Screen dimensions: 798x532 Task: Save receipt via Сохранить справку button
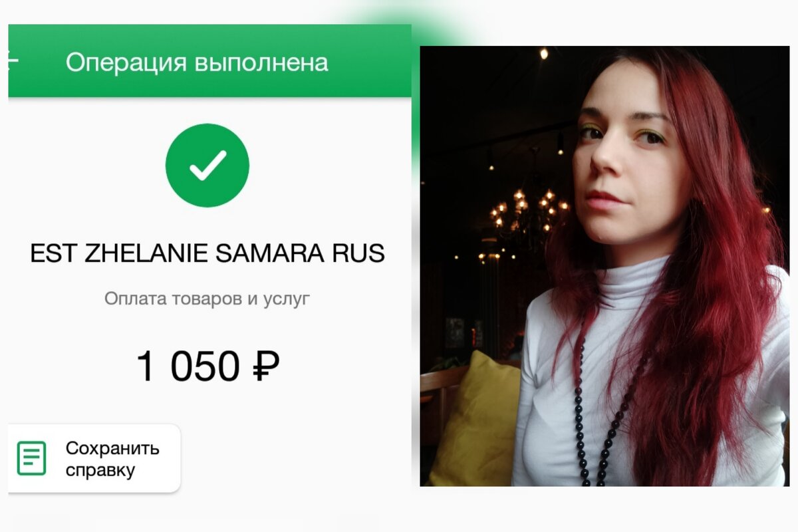(94, 459)
